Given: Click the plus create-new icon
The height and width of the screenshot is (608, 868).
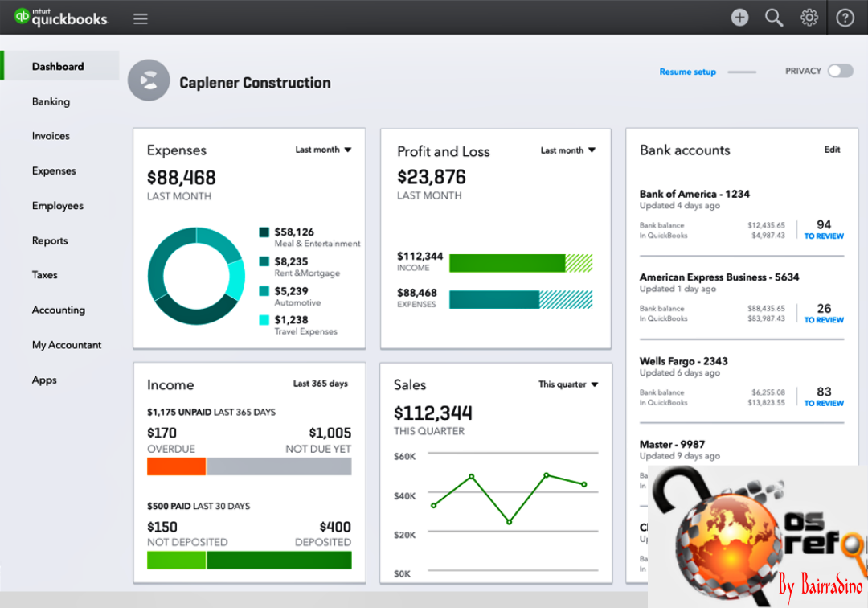Looking at the screenshot, I should click(x=739, y=18).
